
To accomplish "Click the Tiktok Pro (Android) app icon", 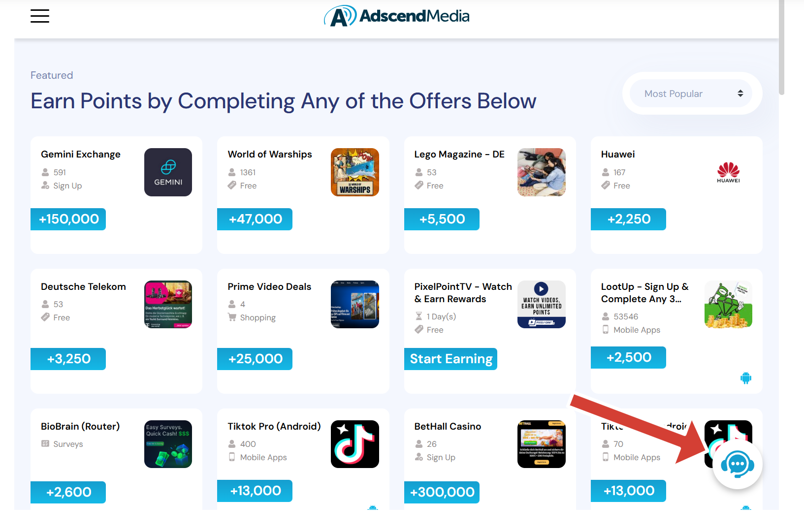I will click(x=355, y=444).
